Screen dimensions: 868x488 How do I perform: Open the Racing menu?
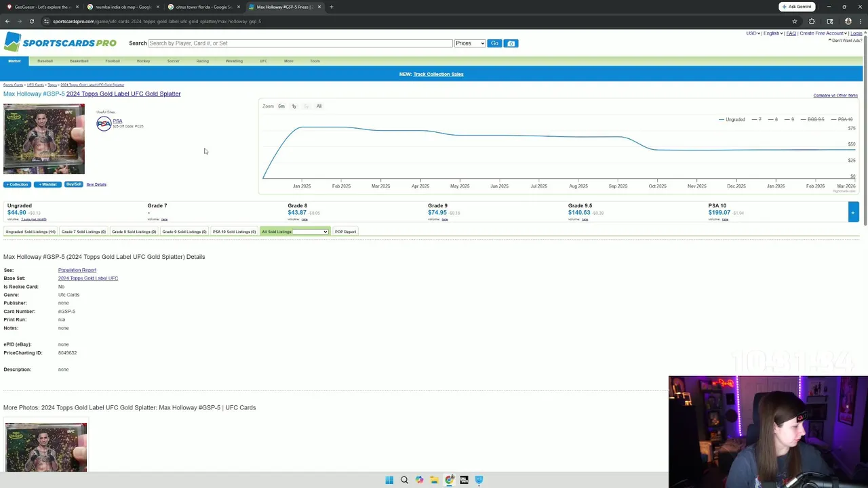coord(202,61)
